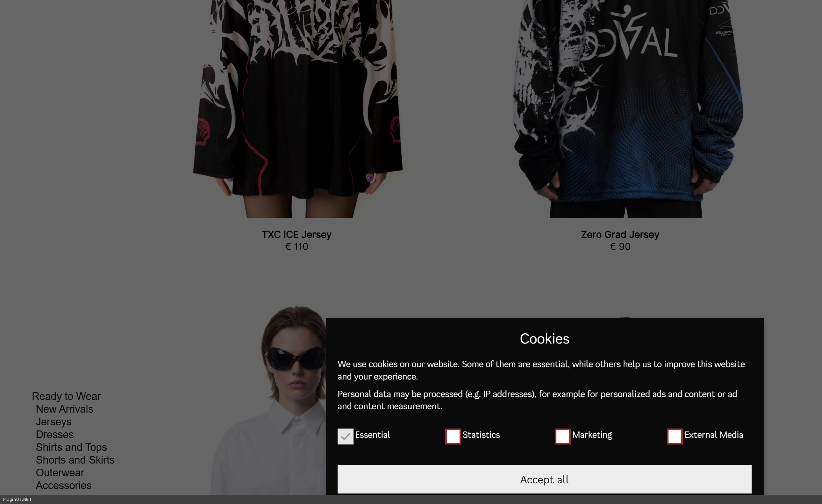
Task: Check the External Media checkbox
Action: click(675, 436)
